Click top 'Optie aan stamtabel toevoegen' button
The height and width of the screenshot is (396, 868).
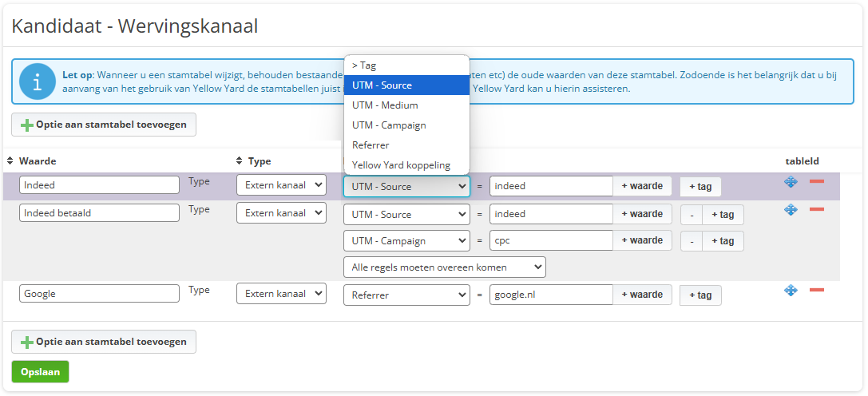tap(104, 125)
